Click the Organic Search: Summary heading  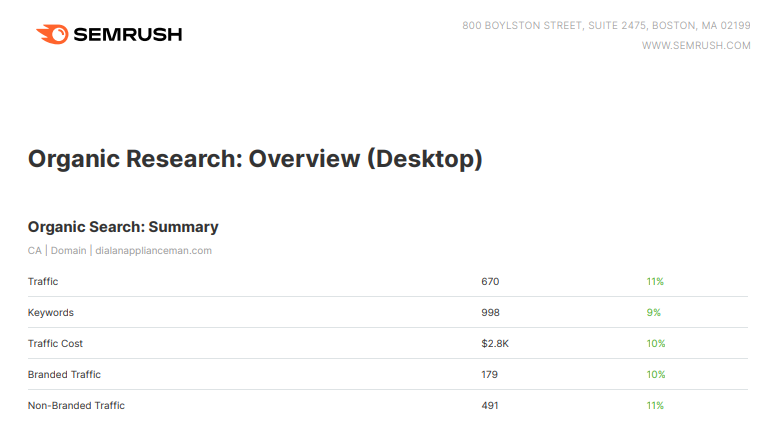(123, 227)
